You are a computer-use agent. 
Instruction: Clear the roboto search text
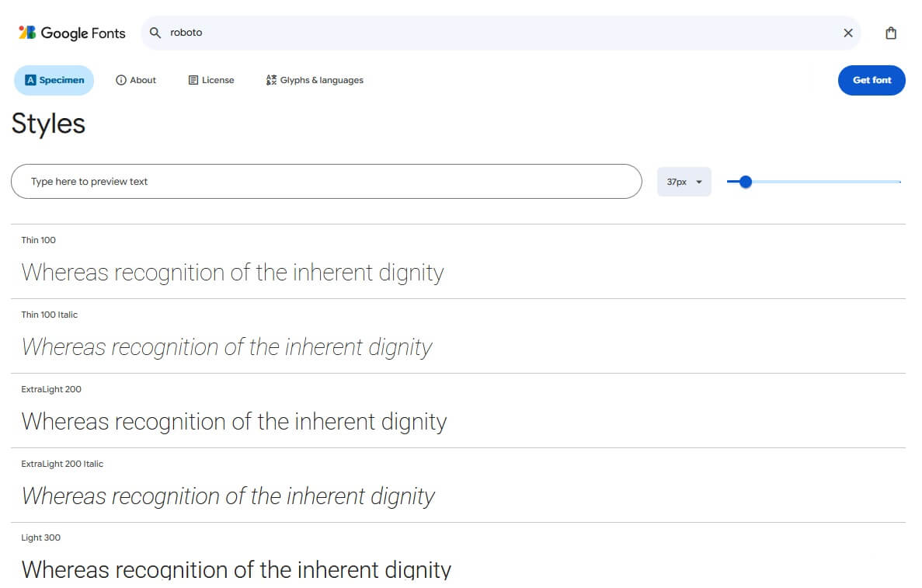pos(848,33)
